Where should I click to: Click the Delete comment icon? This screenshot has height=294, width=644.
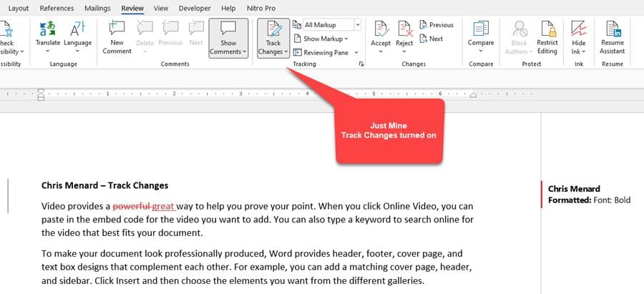[145, 29]
